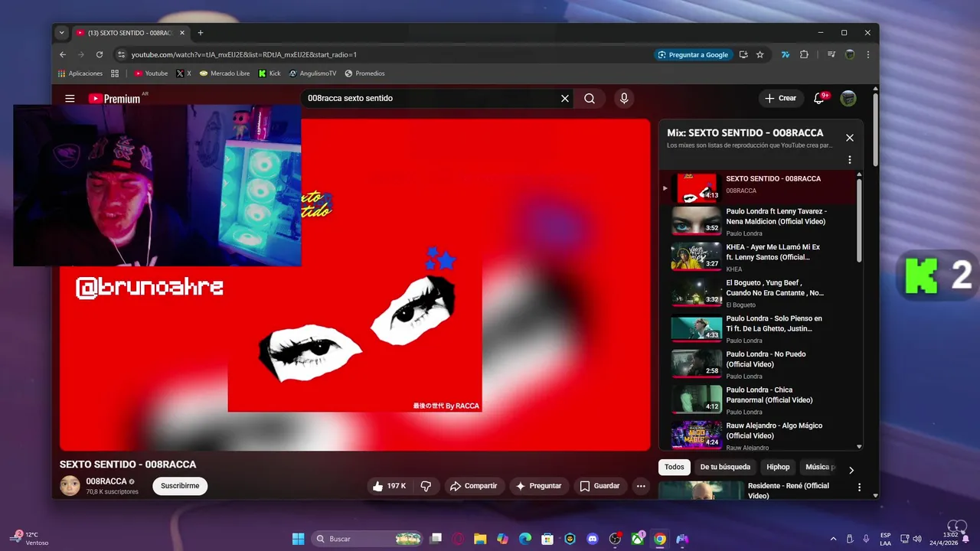
Task: Open File Explorer from taskbar
Action: click(480, 539)
